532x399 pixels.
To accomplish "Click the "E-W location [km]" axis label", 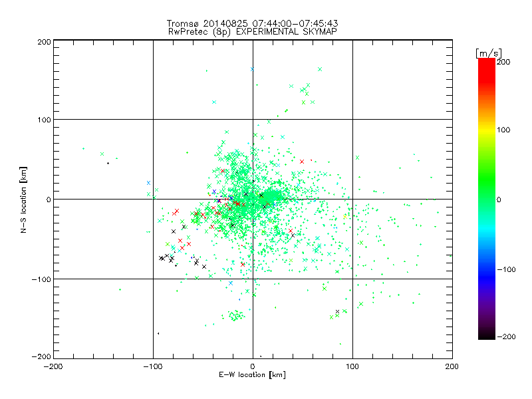I will [252, 375].
